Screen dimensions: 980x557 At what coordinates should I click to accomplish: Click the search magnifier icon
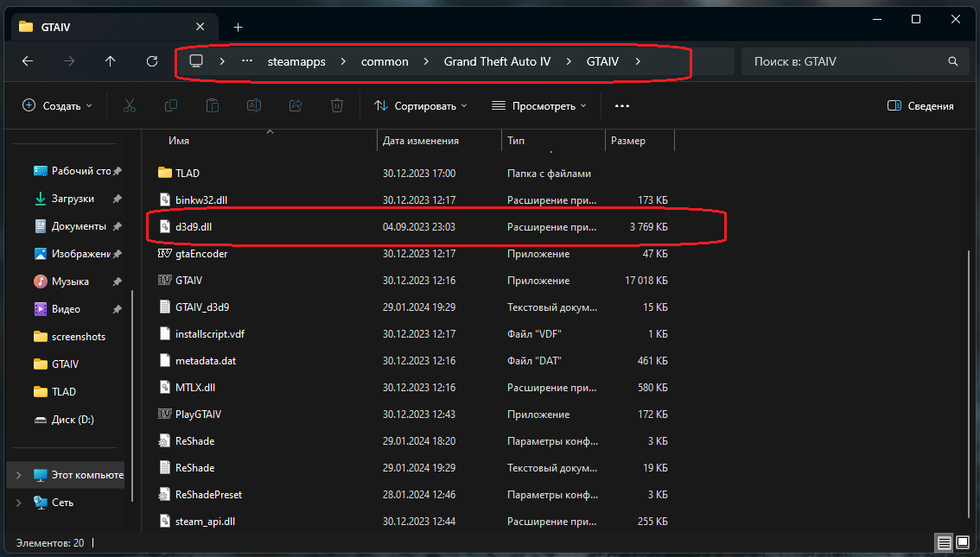953,61
